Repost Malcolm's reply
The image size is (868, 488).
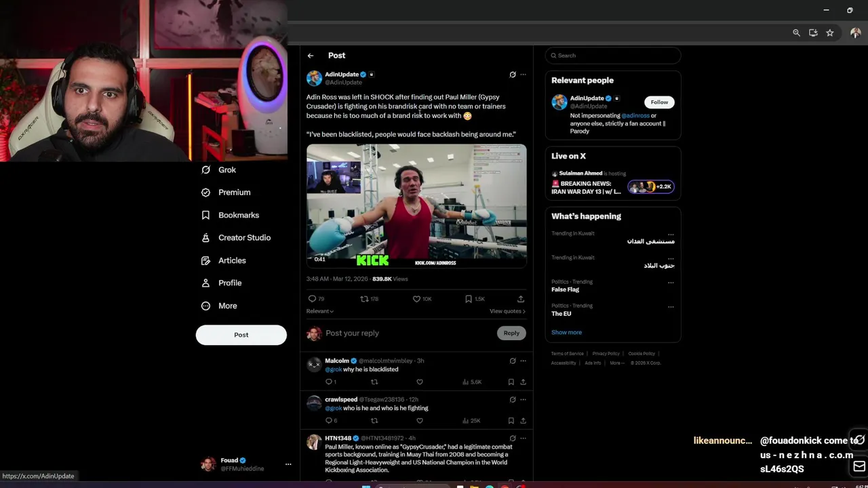pyautogui.click(x=374, y=382)
